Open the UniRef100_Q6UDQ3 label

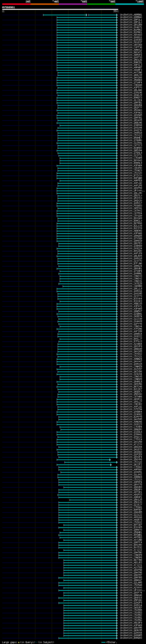pyautogui.click(x=131, y=452)
